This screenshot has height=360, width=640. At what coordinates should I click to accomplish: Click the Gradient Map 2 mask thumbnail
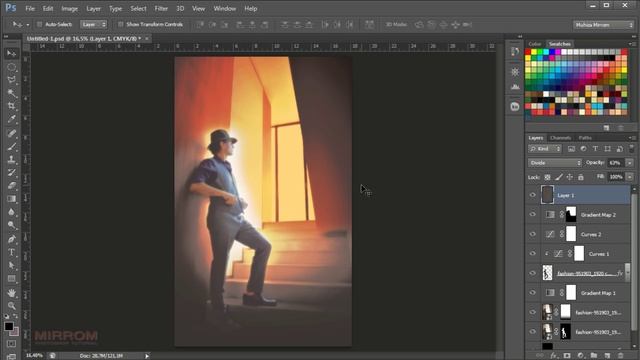coord(571,215)
